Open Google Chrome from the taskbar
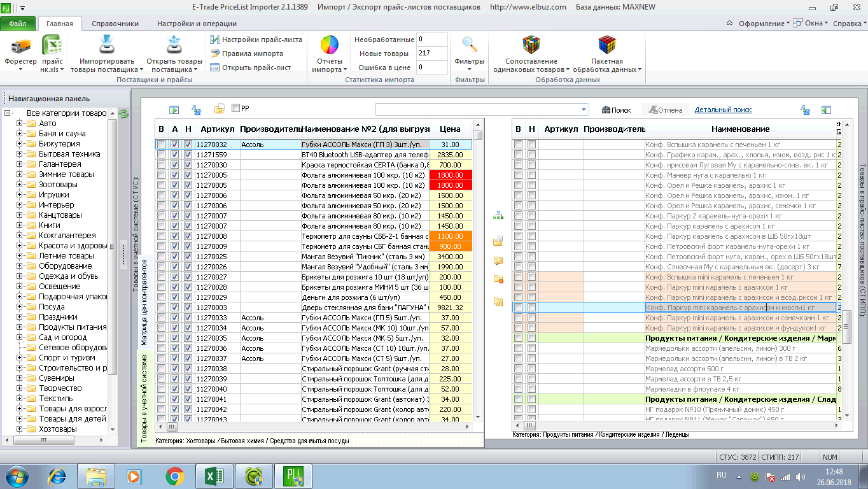 pos(175,476)
